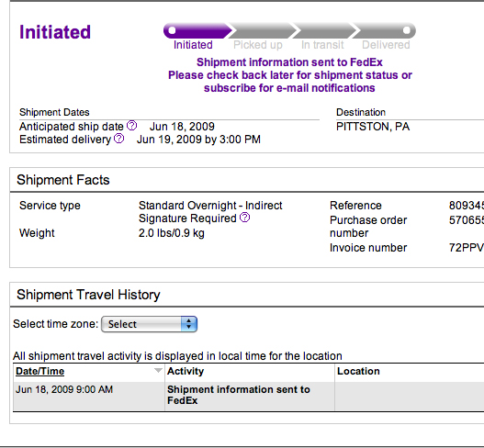
Task: Click the Standard Overnight service type text
Action: point(210,206)
